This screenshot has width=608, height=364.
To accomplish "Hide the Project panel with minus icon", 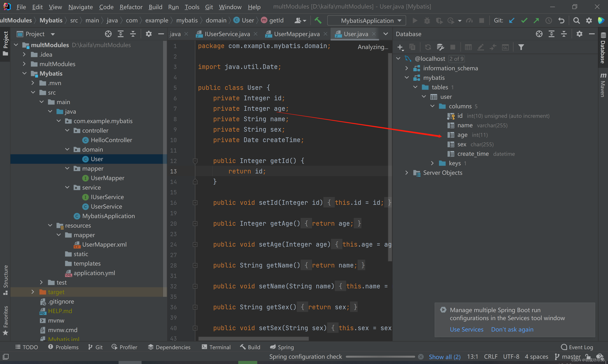I will 161,34.
